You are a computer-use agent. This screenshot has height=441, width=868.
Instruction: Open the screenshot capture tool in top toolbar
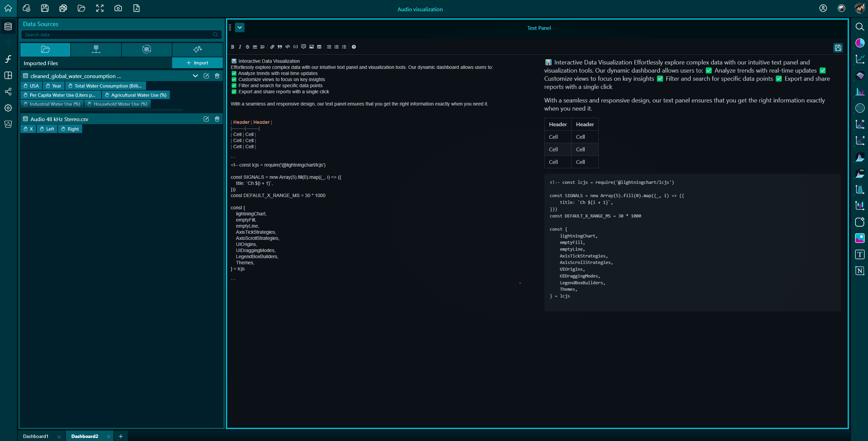[x=118, y=8]
